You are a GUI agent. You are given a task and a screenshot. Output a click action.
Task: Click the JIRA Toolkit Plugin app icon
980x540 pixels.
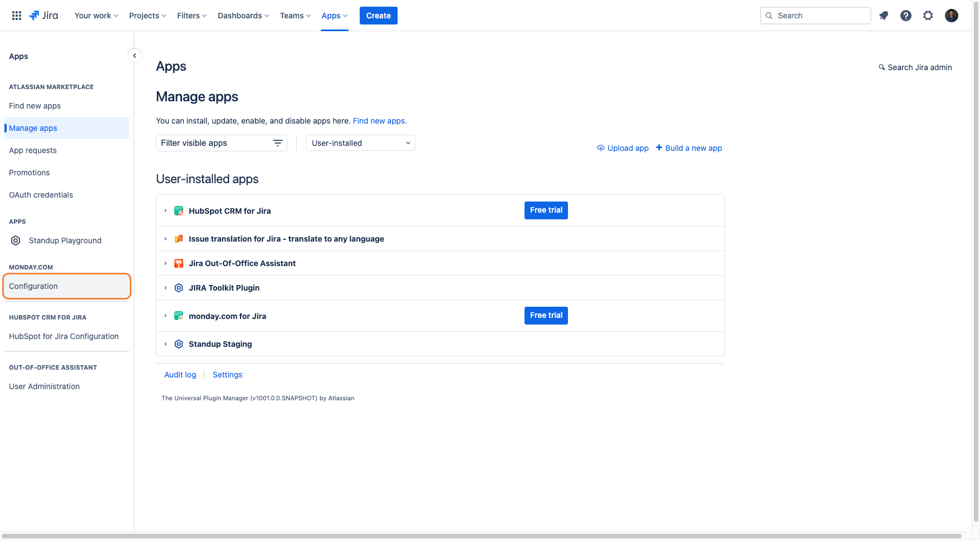(x=179, y=288)
